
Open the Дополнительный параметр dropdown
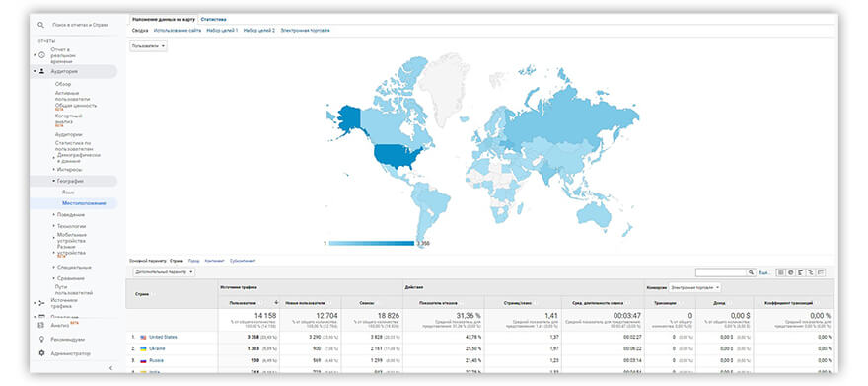(164, 272)
